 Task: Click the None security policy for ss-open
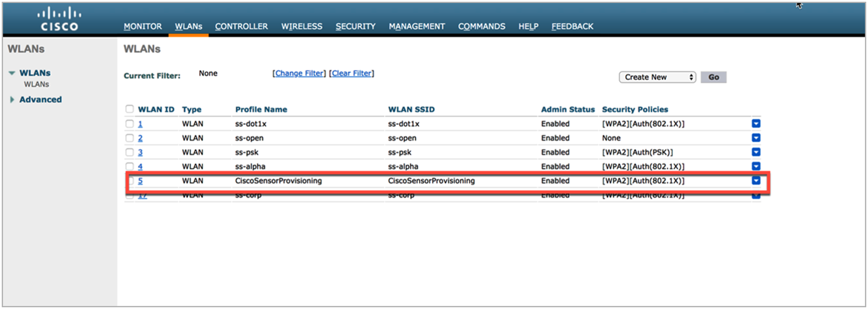[x=611, y=138]
